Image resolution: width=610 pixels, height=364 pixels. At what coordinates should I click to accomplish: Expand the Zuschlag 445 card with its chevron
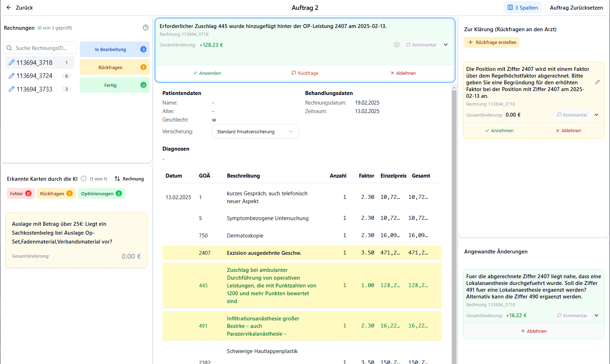pos(445,45)
